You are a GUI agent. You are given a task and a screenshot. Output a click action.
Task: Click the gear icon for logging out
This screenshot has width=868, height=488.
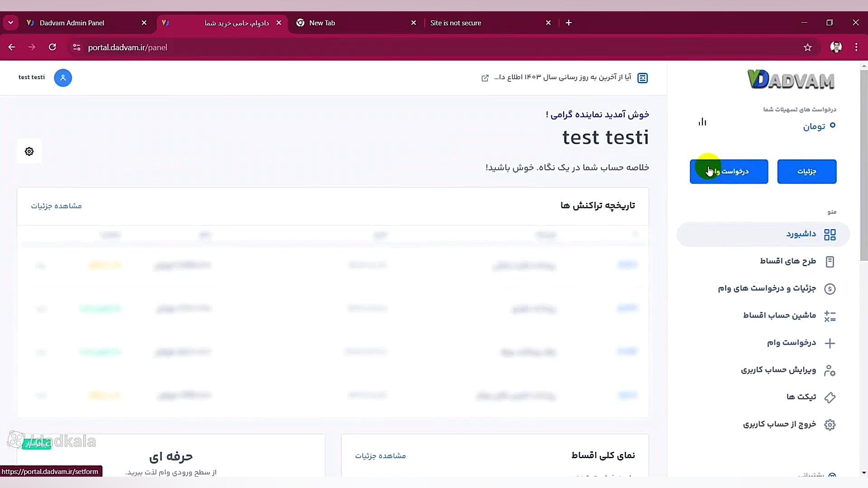pos(830,424)
